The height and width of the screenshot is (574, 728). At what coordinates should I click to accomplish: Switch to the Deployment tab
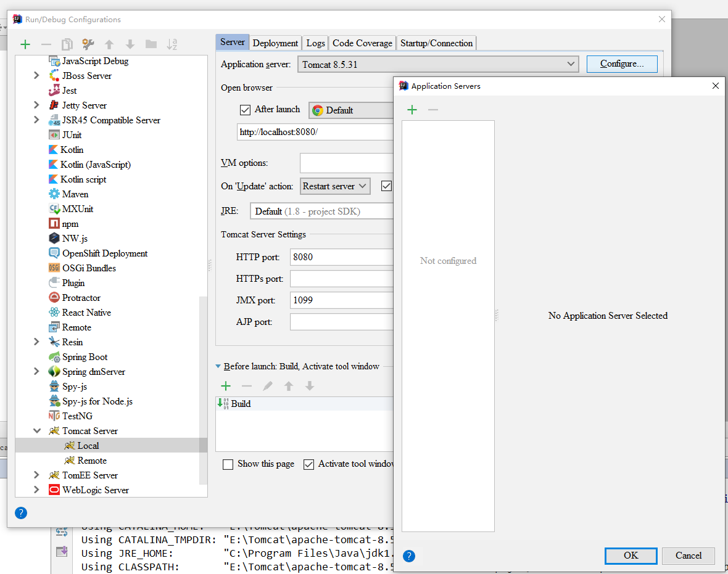pyautogui.click(x=275, y=43)
